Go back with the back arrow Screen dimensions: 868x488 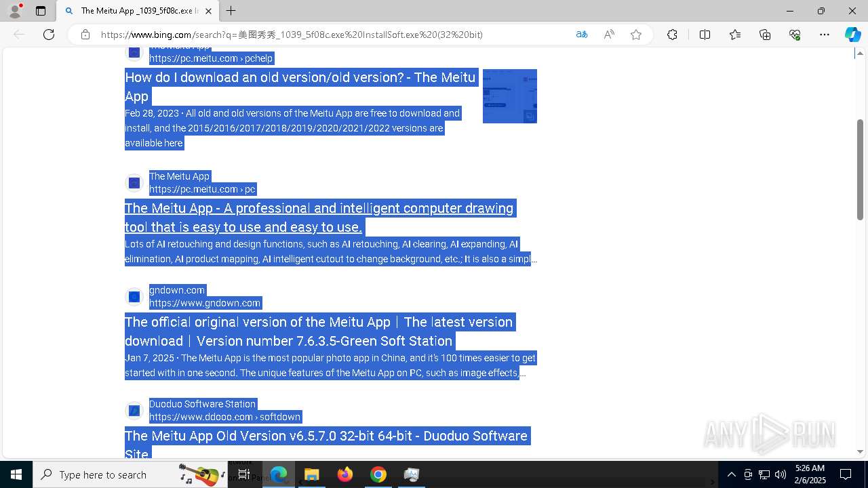coord(19,35)
